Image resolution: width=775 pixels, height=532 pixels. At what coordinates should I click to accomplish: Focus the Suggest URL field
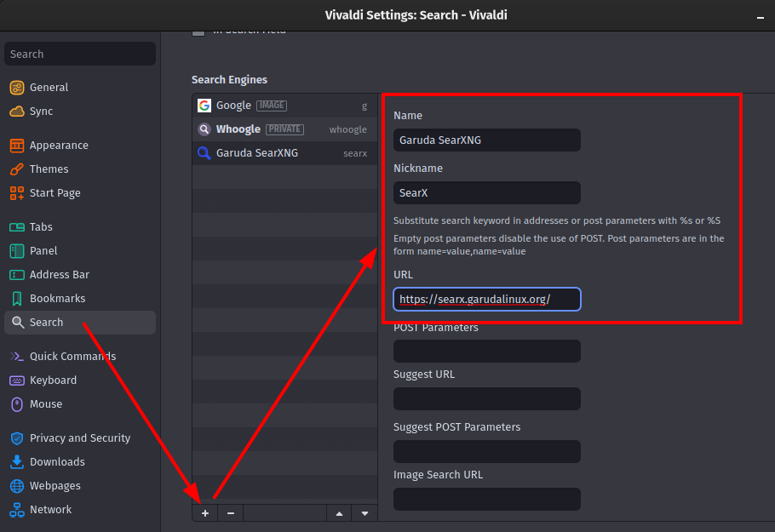click(x=487, y=398)
